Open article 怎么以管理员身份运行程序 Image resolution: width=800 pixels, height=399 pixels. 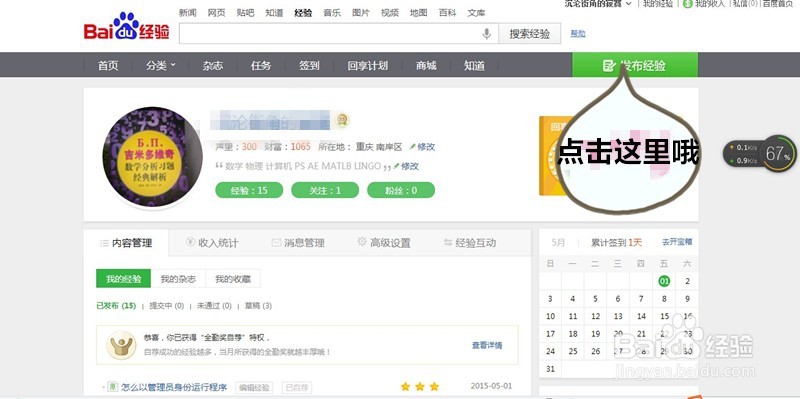[174, 387]
